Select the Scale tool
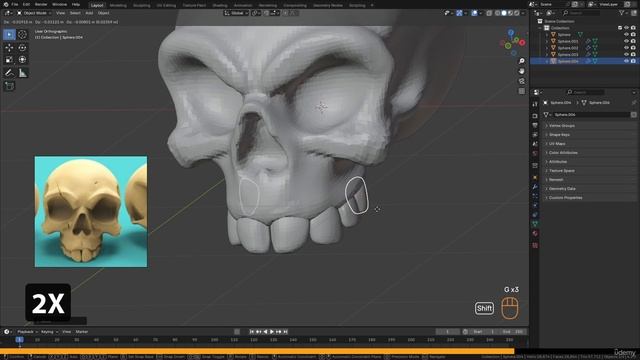This screenshot has height=360, width=640. (9, 60)
